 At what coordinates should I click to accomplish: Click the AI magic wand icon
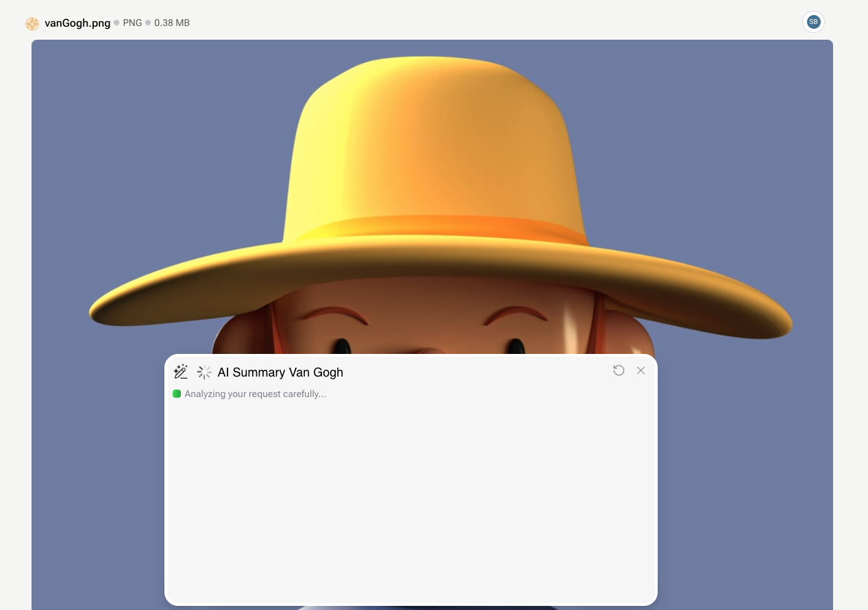click(181, 372)
